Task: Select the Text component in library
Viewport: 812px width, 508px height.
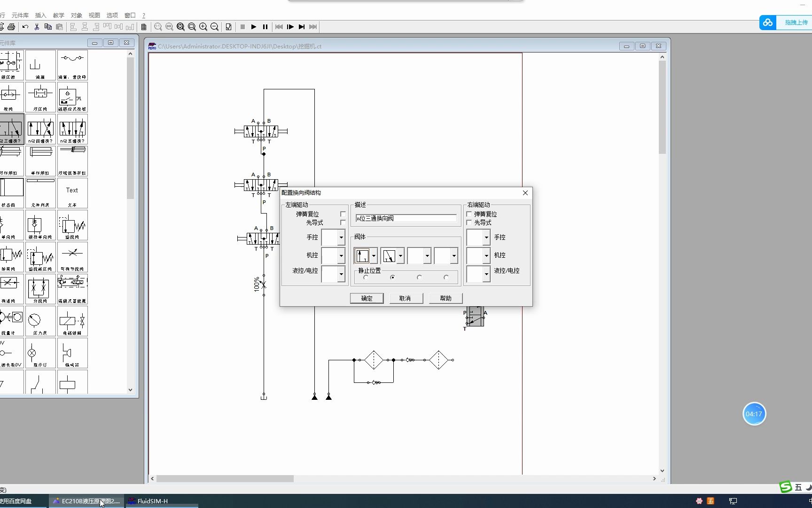Action: click(x=72, y=193)
